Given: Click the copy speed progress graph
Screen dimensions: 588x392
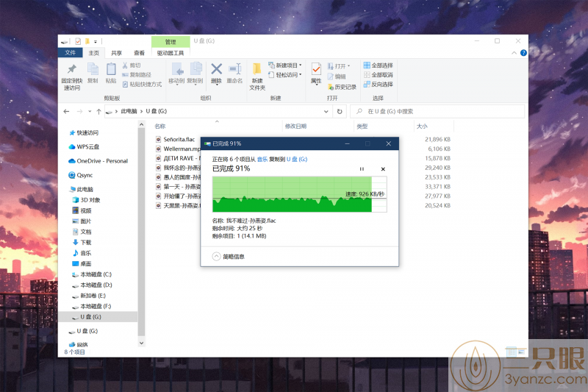Looking at the screenshot, I should click(299, 194).
